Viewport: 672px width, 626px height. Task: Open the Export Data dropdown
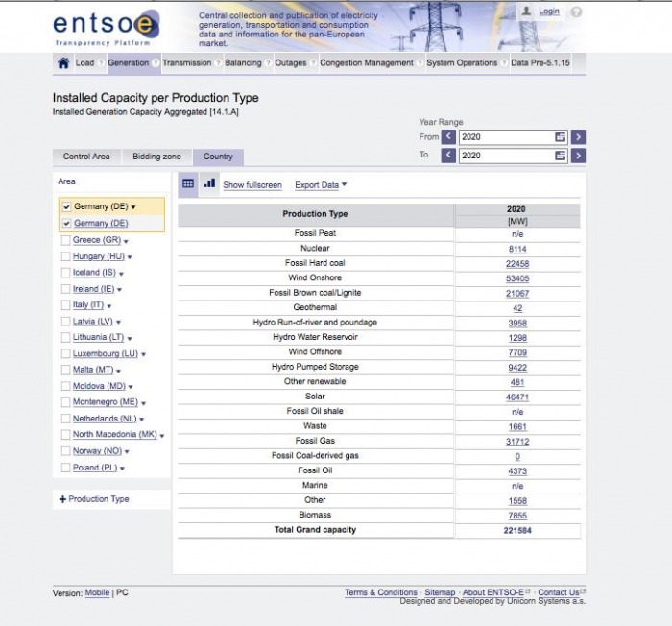pyautogui.click(x=321, y=185)
